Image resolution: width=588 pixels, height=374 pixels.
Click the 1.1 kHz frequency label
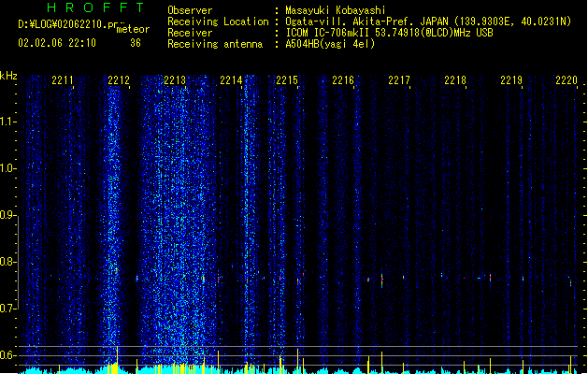[x=7, y=122]
